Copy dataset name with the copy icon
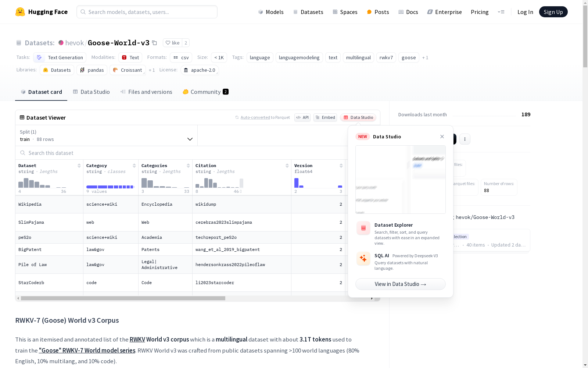 click(x=155, y=43)
